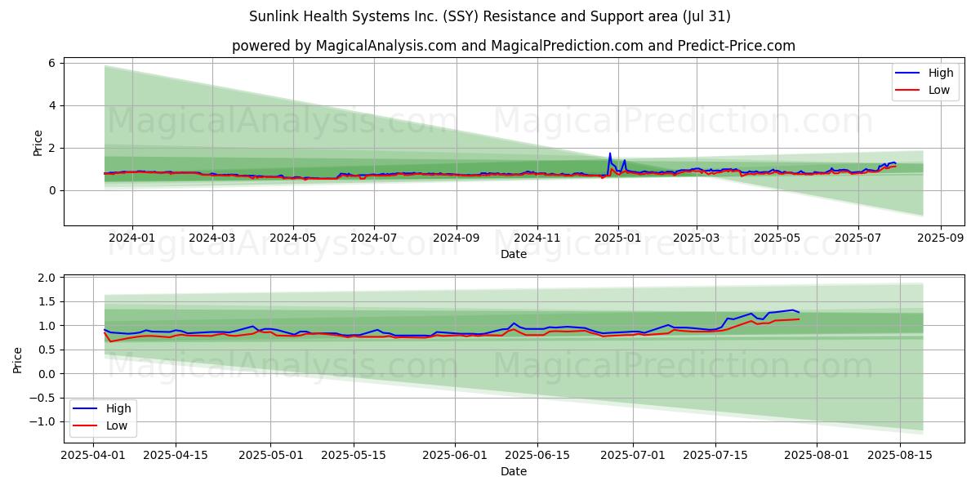
Task: Click the '2025-05-15' tick label
Action: pos(352,455)
